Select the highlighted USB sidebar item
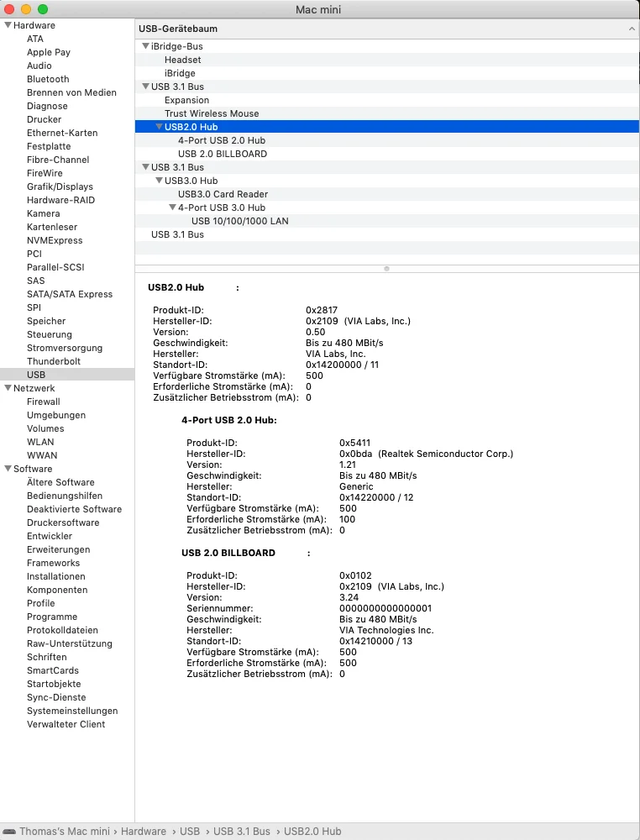Viewport: 640px width, 840px height. (67, 375)
